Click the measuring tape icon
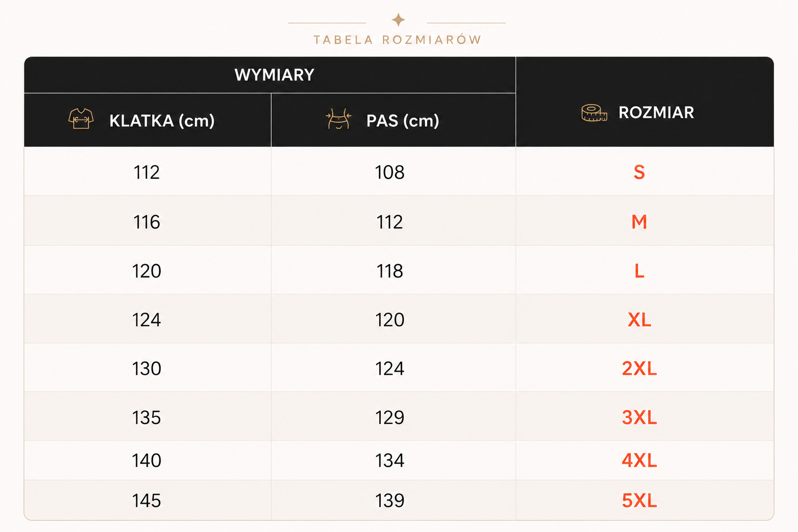Viewport: 798px width, 532px height. [x=594, y=113]
